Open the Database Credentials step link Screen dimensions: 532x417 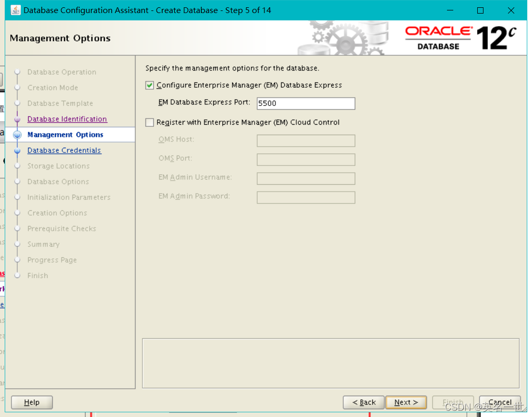(64, 150)
